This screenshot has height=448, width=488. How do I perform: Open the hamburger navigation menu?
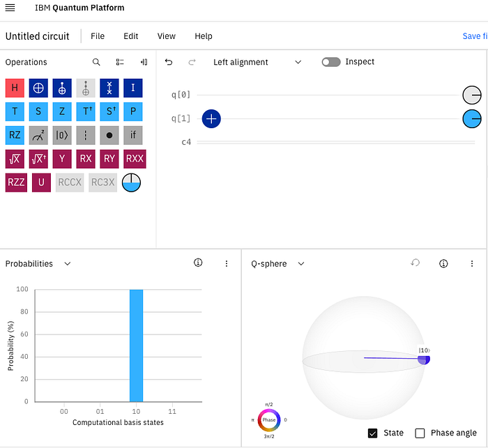click(10, 8)
